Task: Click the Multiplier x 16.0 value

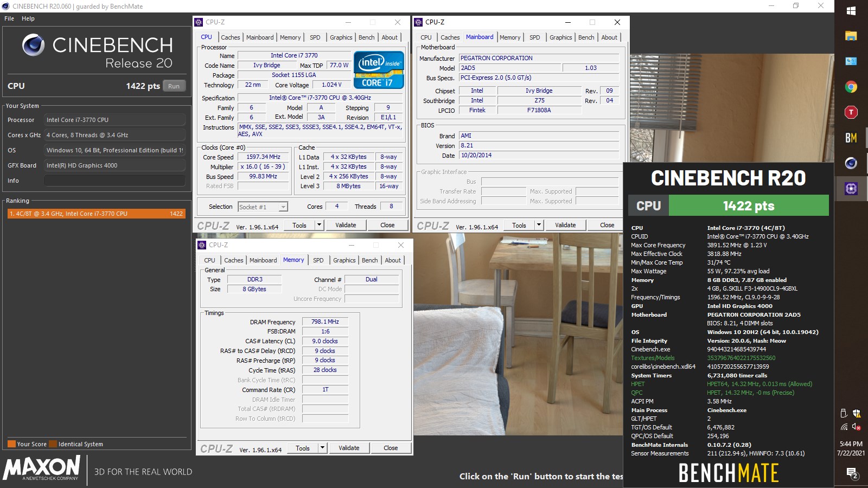Action: coord(263,166)
